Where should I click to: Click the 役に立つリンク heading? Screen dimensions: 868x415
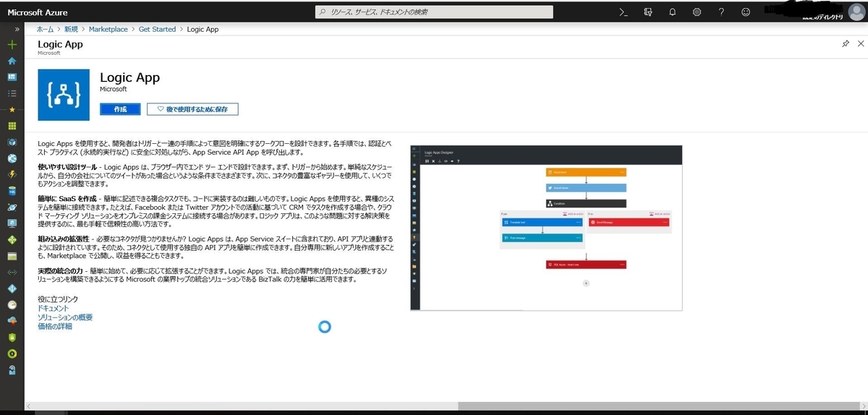click(x=58, y=299)
